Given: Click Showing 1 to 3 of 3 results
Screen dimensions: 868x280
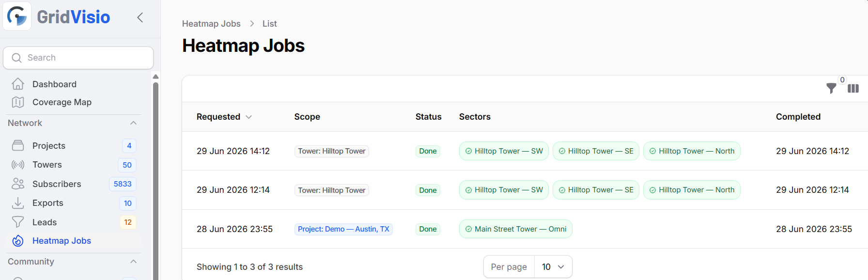Looking at the screenshot, I should (x=249, y=267).
